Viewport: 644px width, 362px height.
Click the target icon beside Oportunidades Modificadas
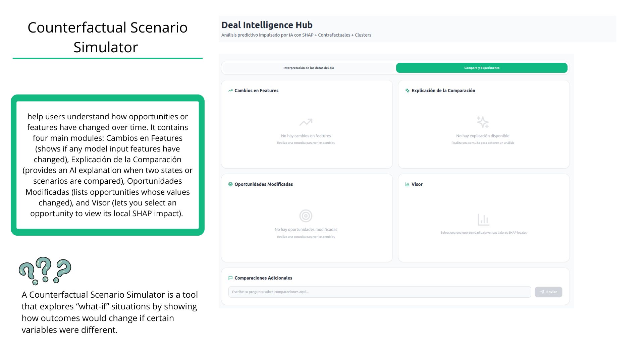230,184
